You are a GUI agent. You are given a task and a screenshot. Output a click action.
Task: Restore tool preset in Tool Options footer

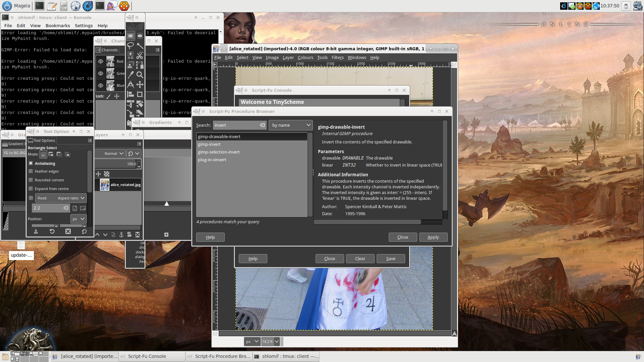[52, 231]
